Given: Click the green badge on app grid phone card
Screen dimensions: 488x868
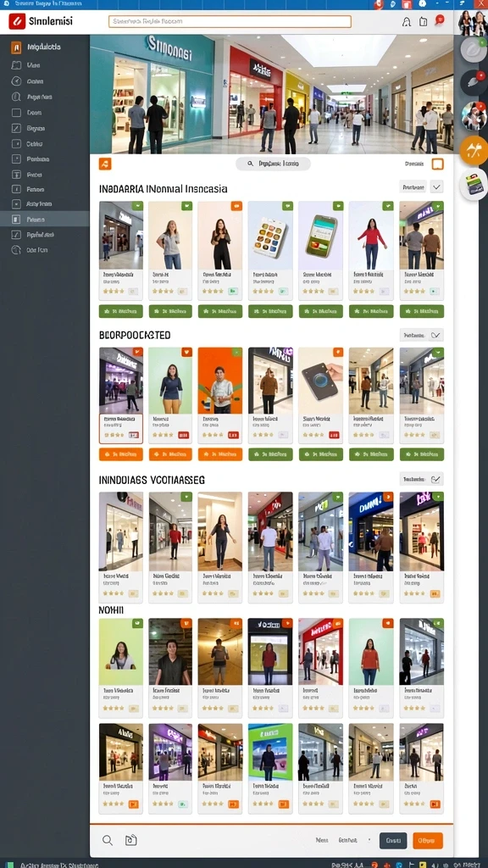Looking at the screenshot, I should coord(287,206).
